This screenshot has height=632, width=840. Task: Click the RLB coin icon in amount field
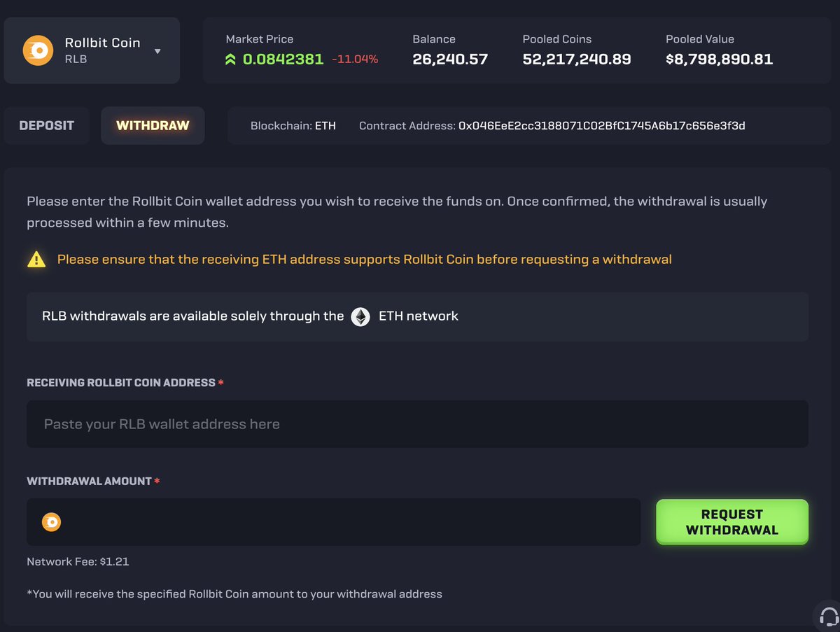pyautogui.click(x=51, y=522)
